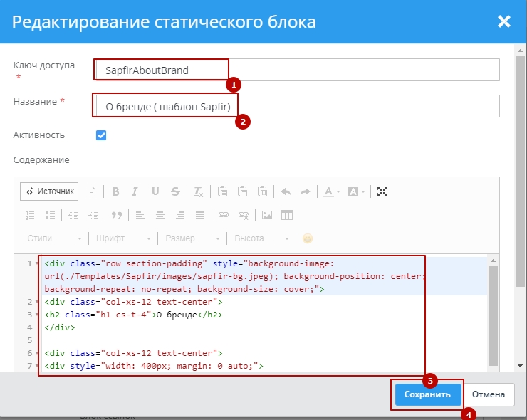The image size is (527, 420).
Task: Collapse code fold arrow on line 1
Action: 37,263
